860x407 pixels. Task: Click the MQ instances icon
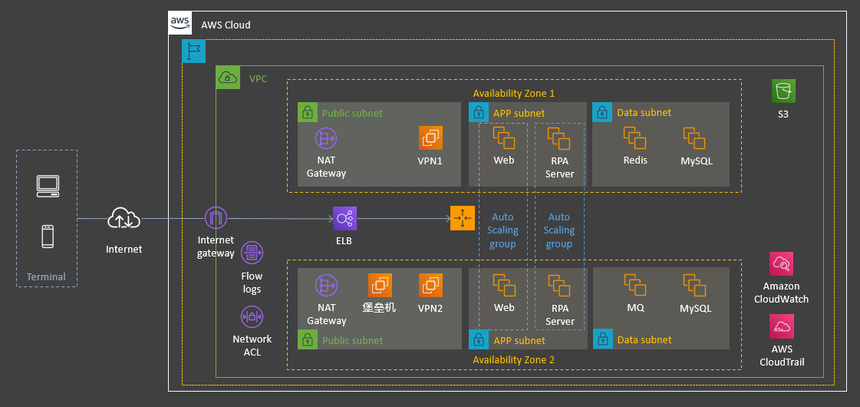coord(635,285)
